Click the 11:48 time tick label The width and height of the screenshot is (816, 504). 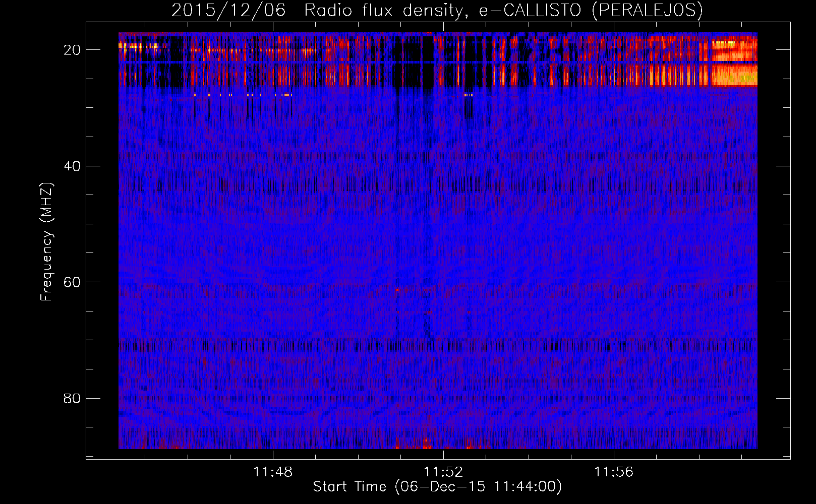(x=273, y=472)
